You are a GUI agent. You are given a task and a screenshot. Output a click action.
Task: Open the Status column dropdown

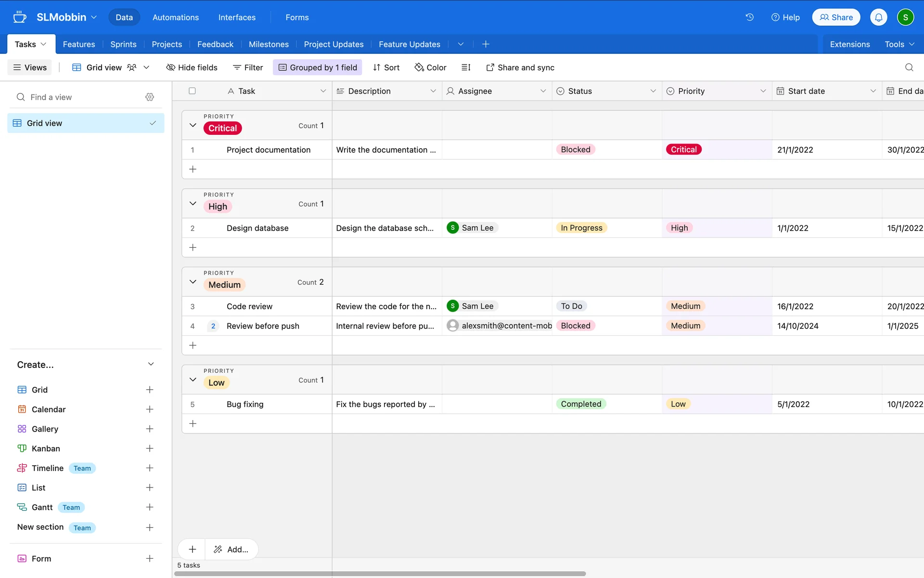coord(653,91)
